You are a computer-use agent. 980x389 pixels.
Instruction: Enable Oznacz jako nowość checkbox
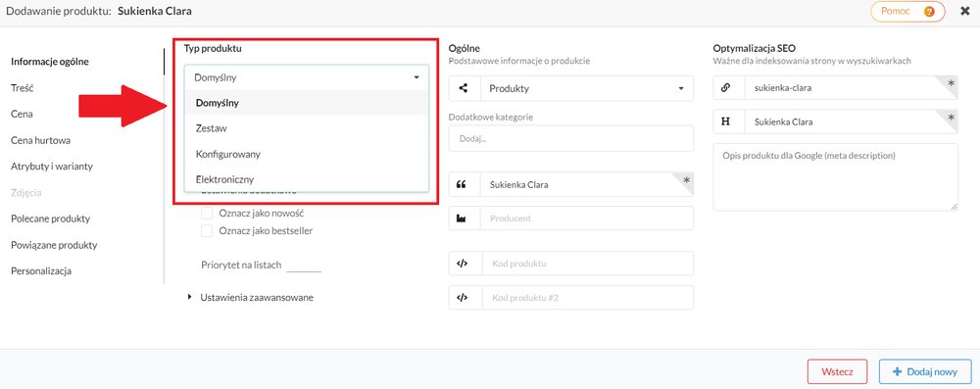207,214
